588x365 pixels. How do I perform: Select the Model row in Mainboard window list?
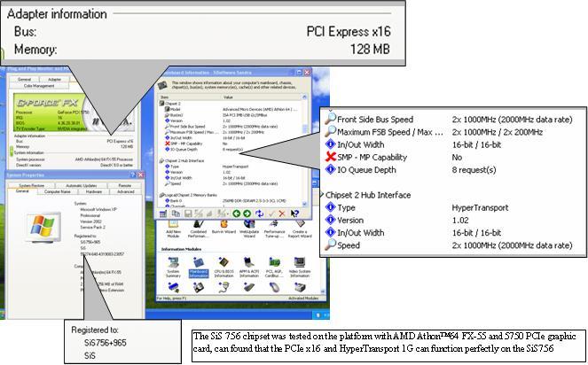click(x=230, y=110)
